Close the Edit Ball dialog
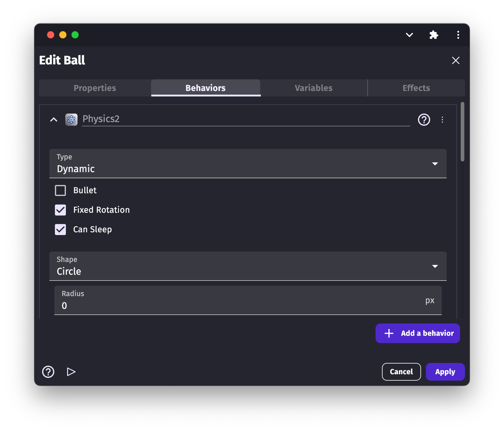504x431 pixels. 455,60
